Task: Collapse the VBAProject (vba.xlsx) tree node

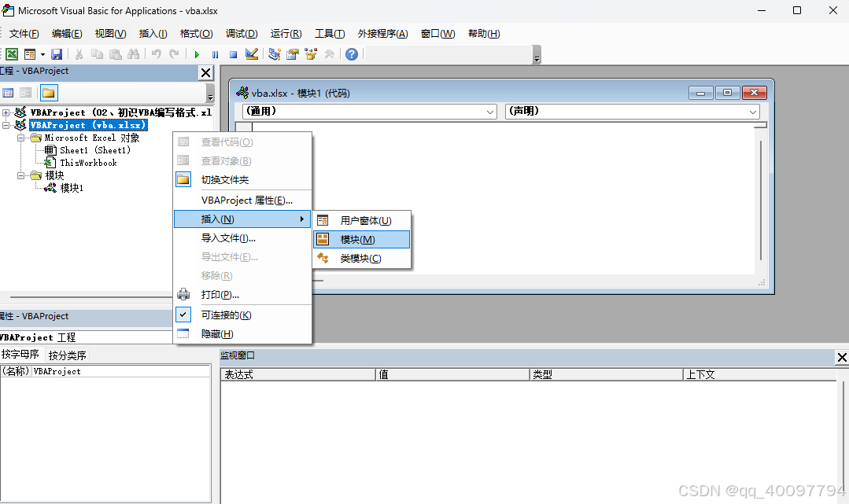Action: [6, 125]
